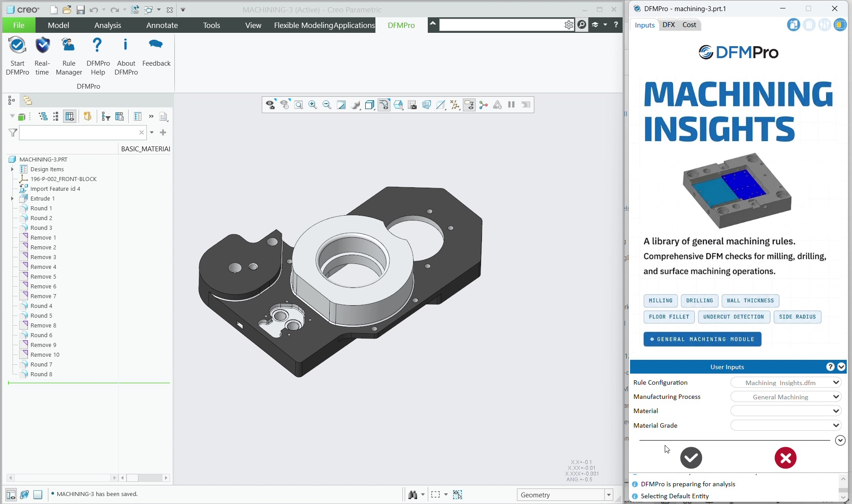Open the Display Style shading icon
852x504 pixels.
coord(355,105)
